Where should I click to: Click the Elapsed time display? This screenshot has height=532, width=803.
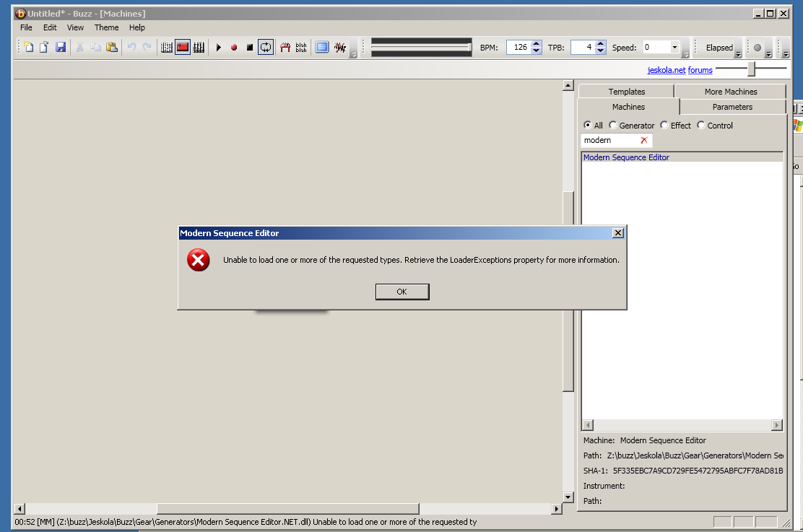pos(719,48)
